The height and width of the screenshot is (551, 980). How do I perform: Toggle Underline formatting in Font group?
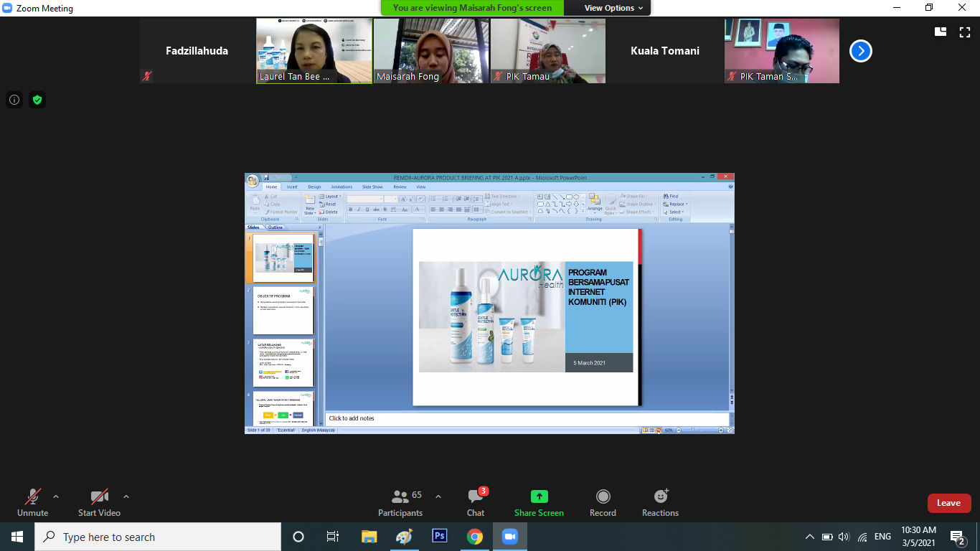coord(367,209)
